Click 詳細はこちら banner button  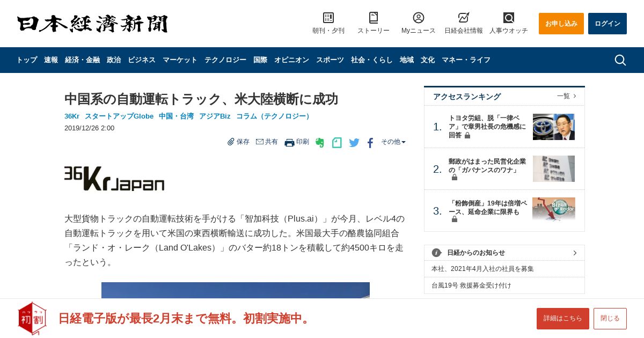pos(563,319)
